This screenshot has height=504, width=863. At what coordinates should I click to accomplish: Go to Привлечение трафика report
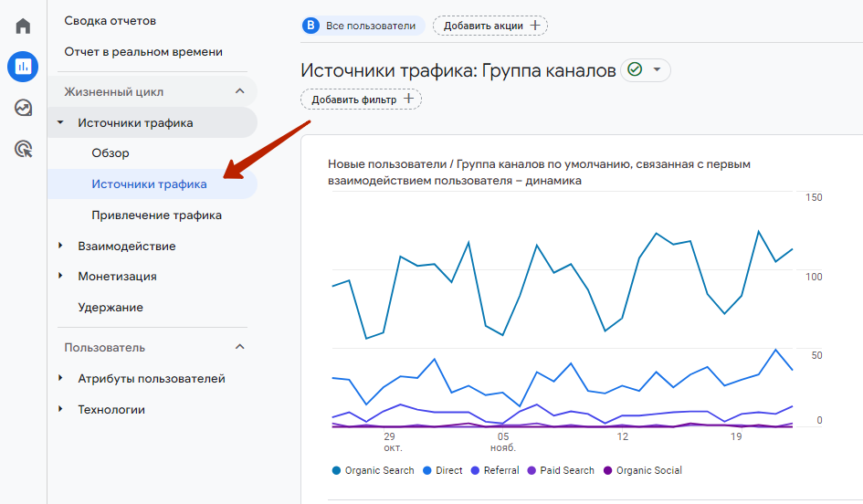156,215
